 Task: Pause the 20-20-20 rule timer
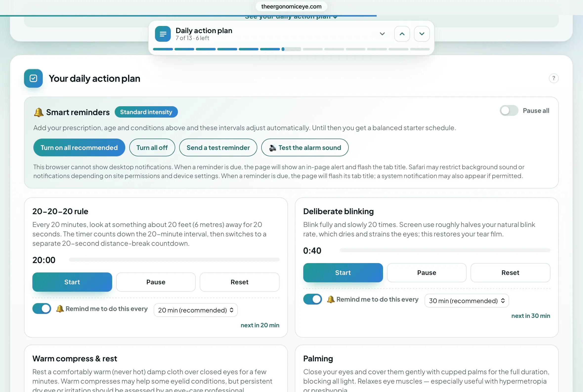(155, 282)
